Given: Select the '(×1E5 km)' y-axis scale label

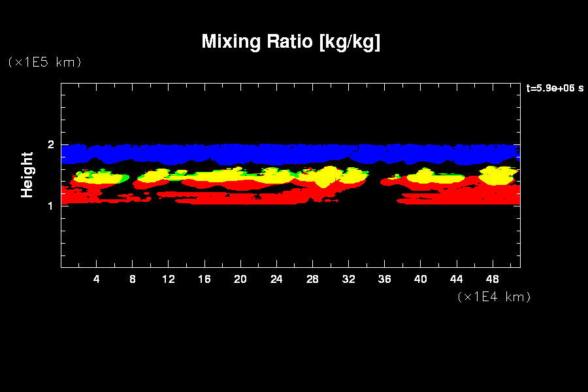Looking at the screenshot, I should [x=44, y=62].
